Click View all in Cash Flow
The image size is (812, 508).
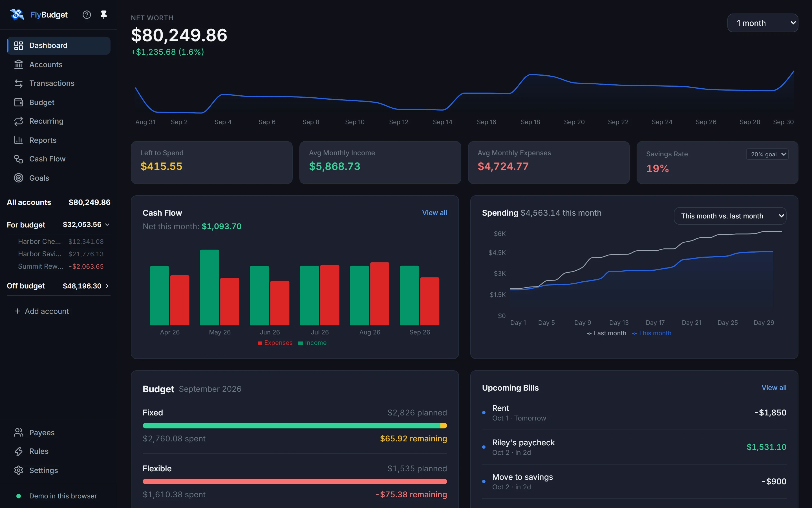(x=434, y=213)
